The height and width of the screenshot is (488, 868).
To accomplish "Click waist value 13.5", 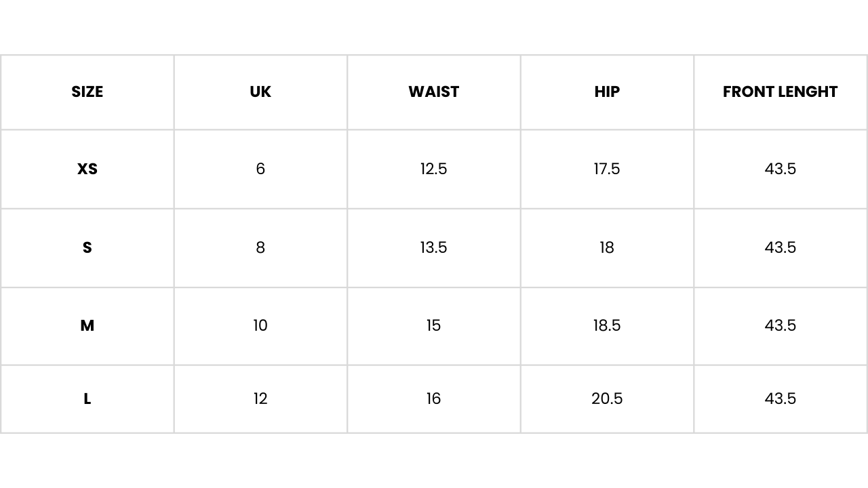I will 433,247.
